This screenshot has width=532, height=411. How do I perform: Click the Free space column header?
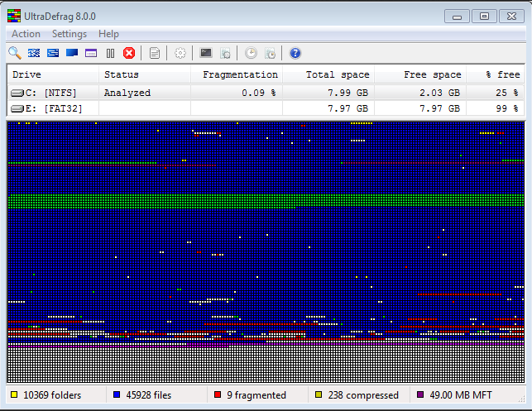[x=420, y=74]
